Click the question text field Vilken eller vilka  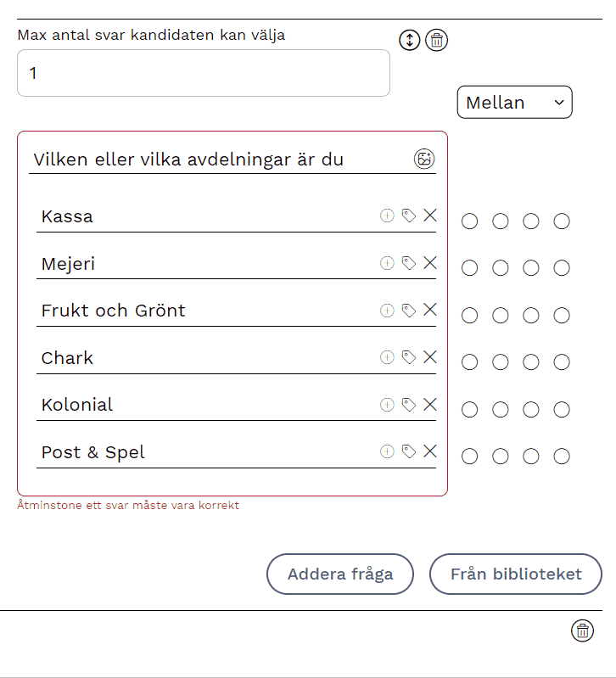(216, 160)
